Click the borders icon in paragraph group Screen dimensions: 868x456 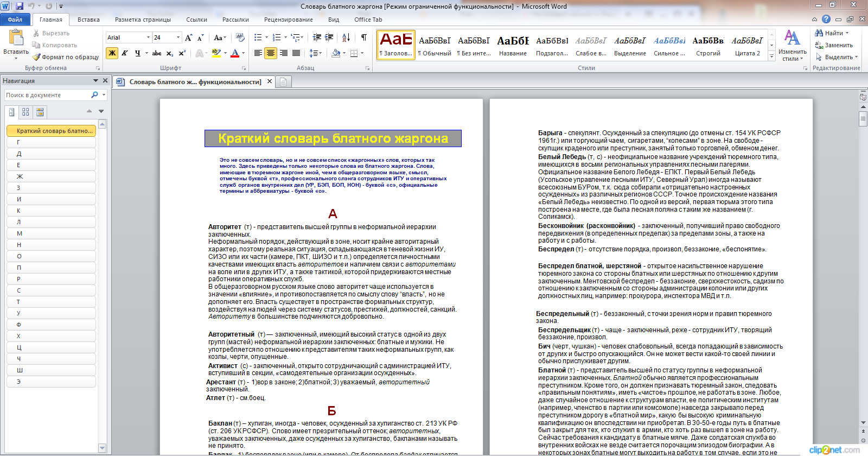click(x=354, y=53)
